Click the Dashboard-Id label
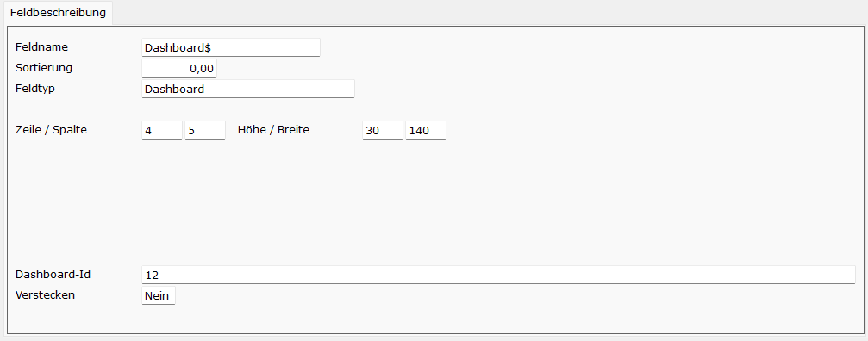 coord(53,274)
